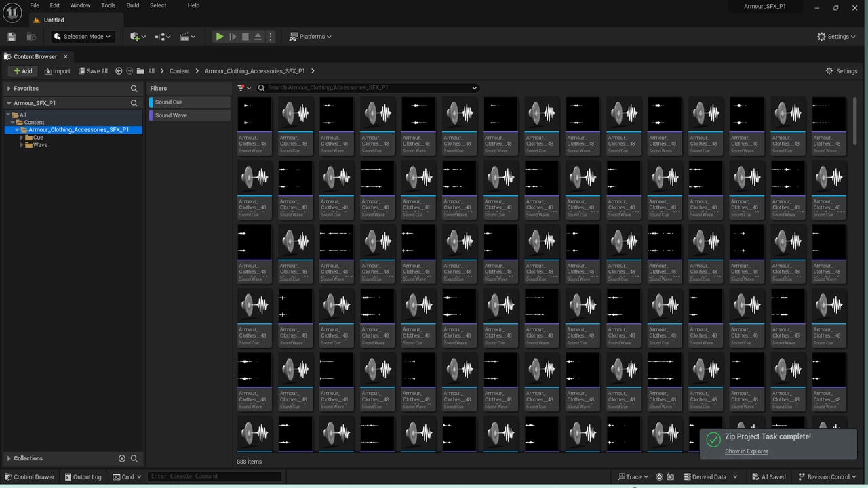Expand the Favorites section

[9, 89]
